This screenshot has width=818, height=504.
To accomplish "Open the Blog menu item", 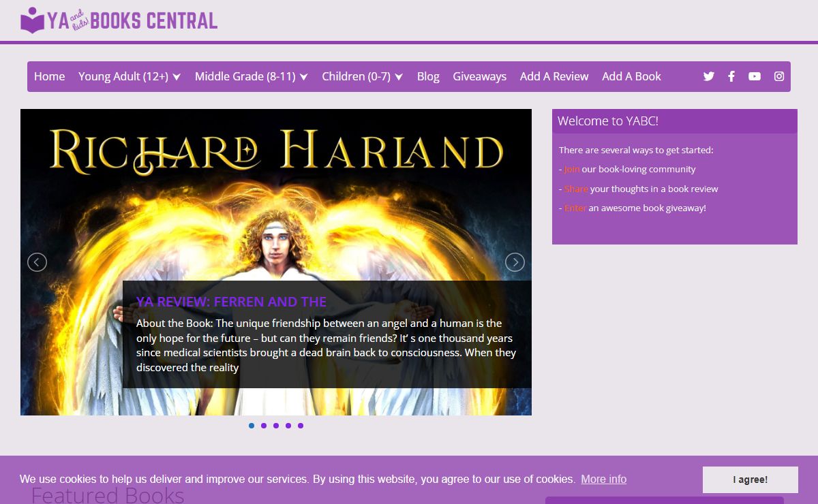I will click(428, 76).
